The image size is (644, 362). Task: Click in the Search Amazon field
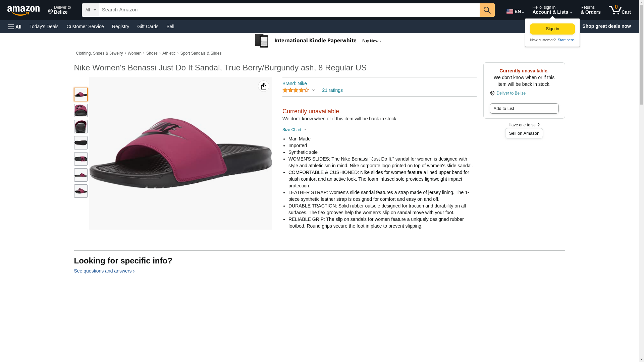289,10
